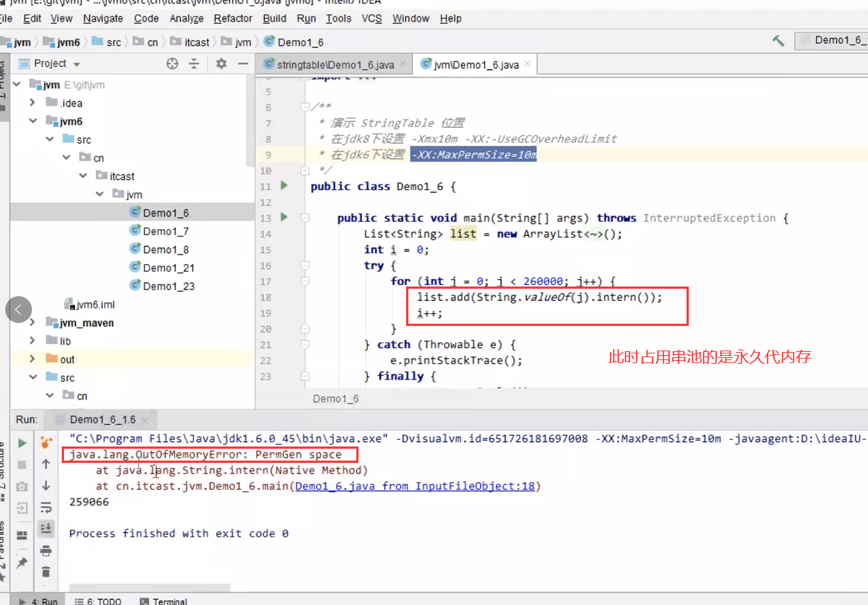
Task: Click Locate current file crosshair icon
Action: [x=173, y=64]
